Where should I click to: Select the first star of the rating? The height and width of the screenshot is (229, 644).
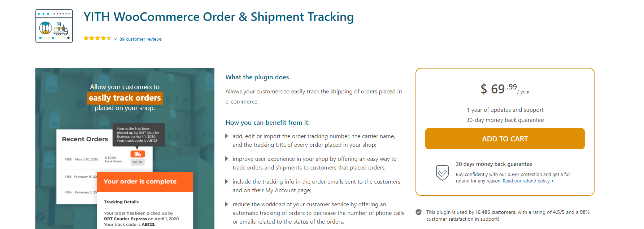click(x=86, y=38)
